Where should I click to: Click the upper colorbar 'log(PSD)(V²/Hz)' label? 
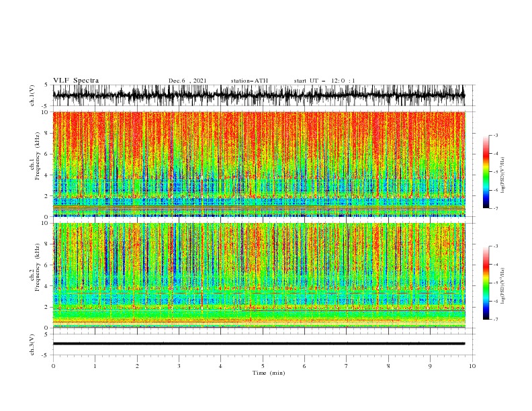point(503,175)
